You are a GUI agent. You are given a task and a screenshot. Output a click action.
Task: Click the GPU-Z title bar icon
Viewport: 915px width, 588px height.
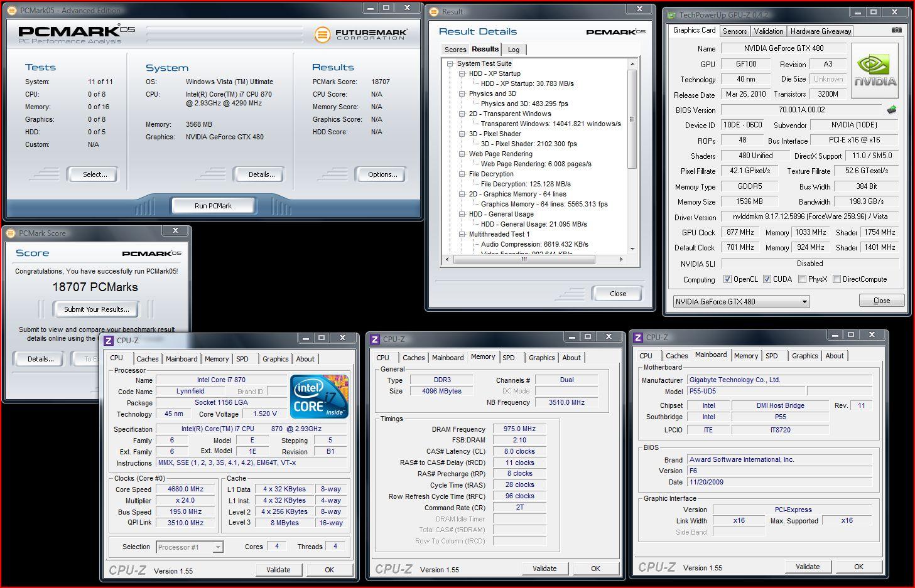pyautogui.click(x=671, y=14)
